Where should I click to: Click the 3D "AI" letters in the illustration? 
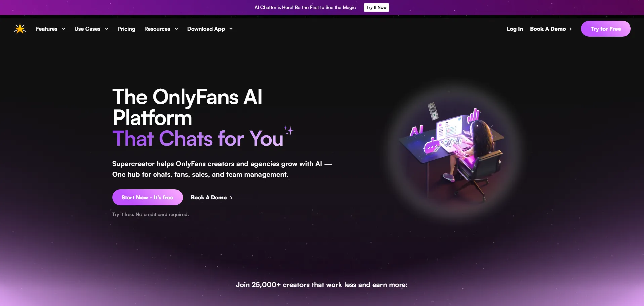pos(417,130)
